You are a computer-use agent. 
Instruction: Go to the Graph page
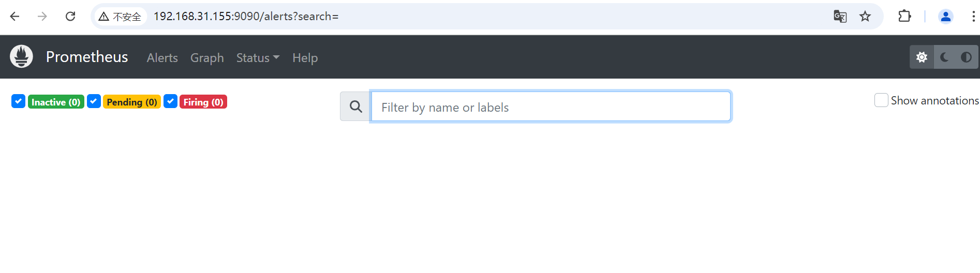coord(207,58)
